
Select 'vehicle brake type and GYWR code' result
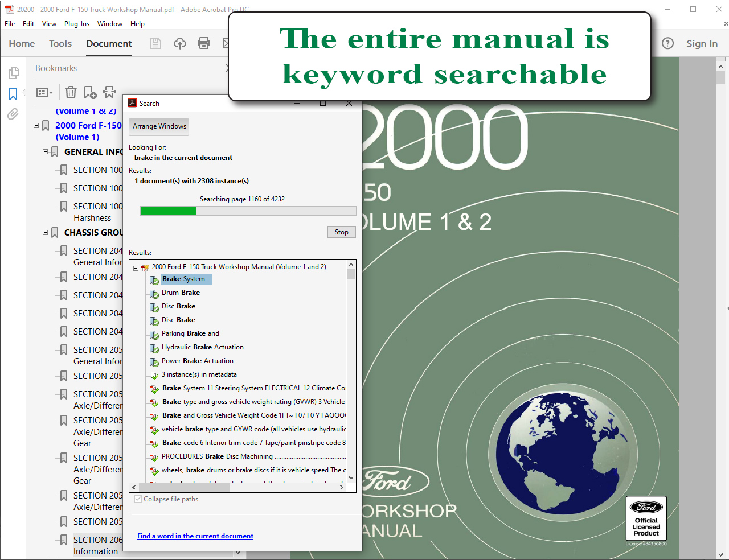tap(254, 429)
